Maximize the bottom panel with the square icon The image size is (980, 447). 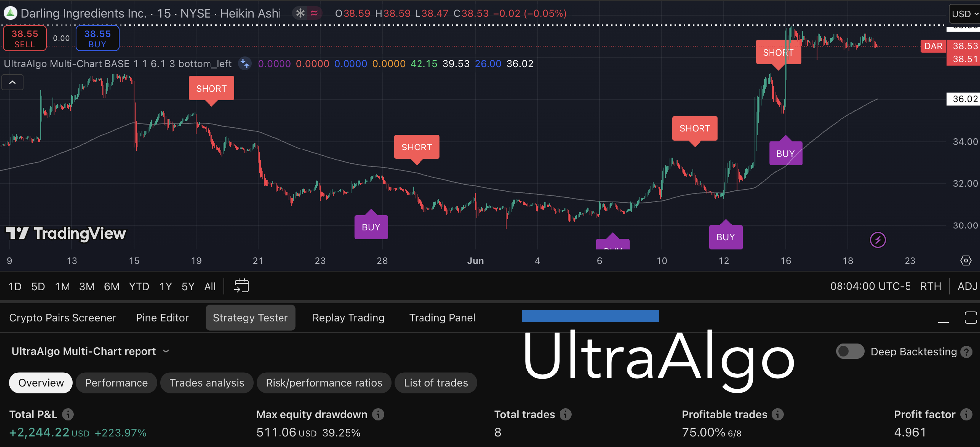pos(971,318)
